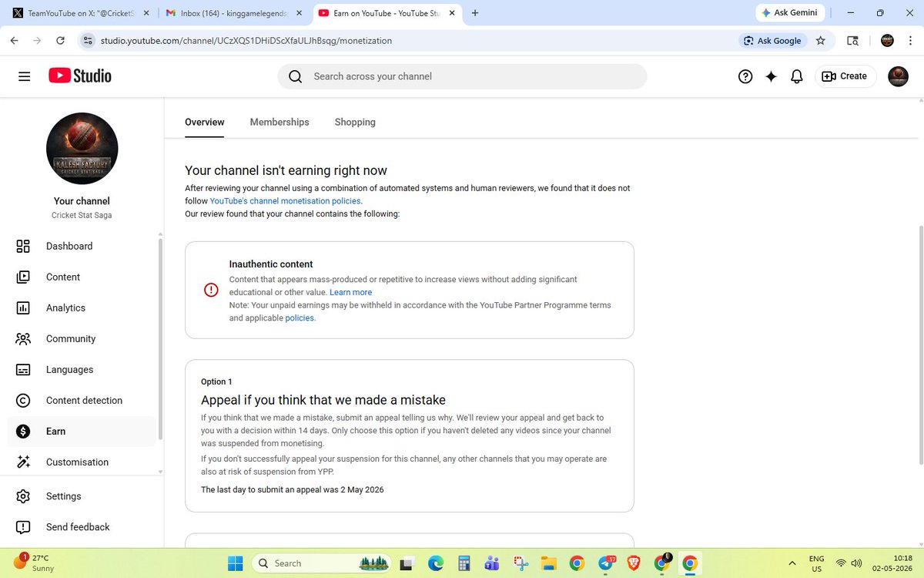Open File Explorer from the taskbar
The image size is (924, 578).
point(548,563)
